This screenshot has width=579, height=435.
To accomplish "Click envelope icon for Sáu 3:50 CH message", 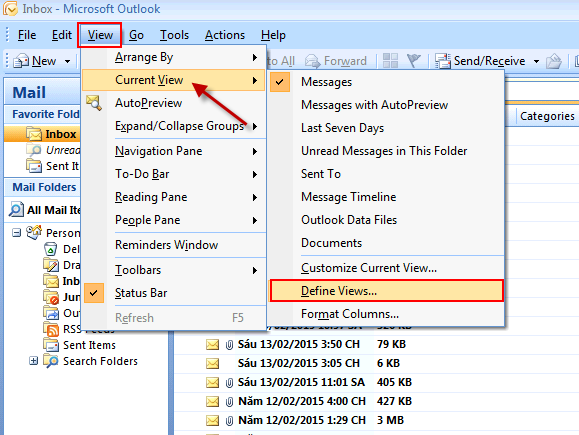I will [212, 345].
